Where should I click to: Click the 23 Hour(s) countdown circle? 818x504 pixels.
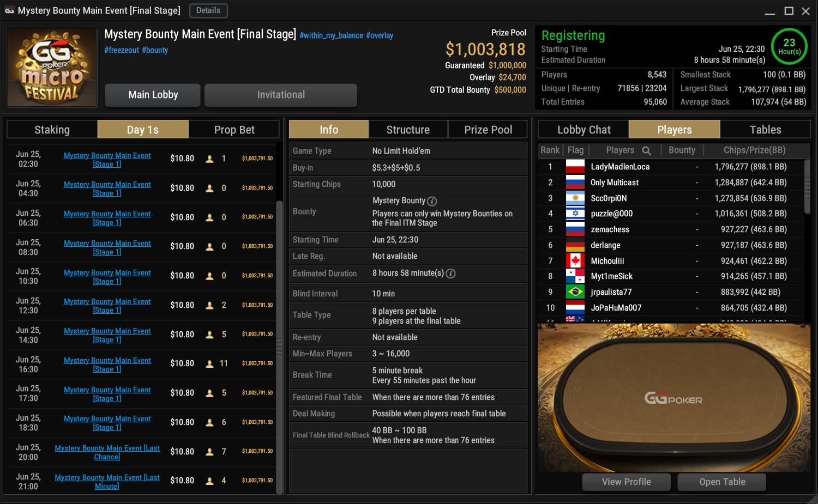789,46
